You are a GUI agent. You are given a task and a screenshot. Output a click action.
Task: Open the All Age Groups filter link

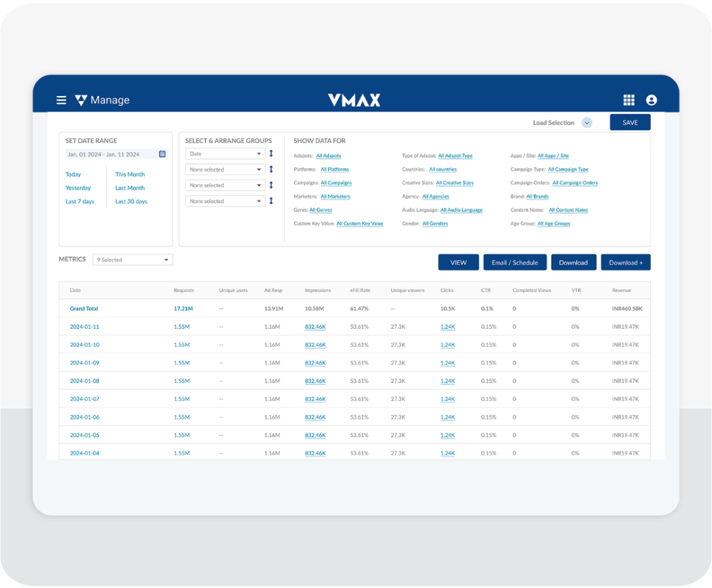click(553, 224)
